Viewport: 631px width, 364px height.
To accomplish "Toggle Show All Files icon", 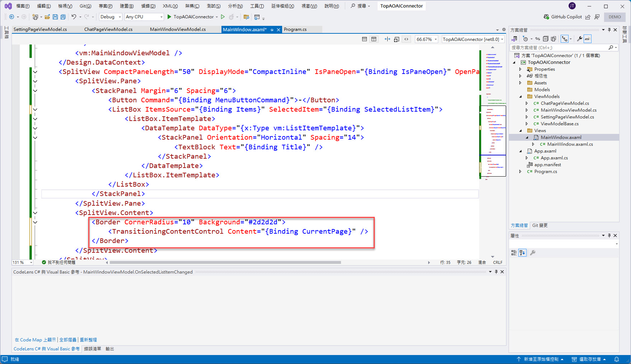I will (553, 39).
